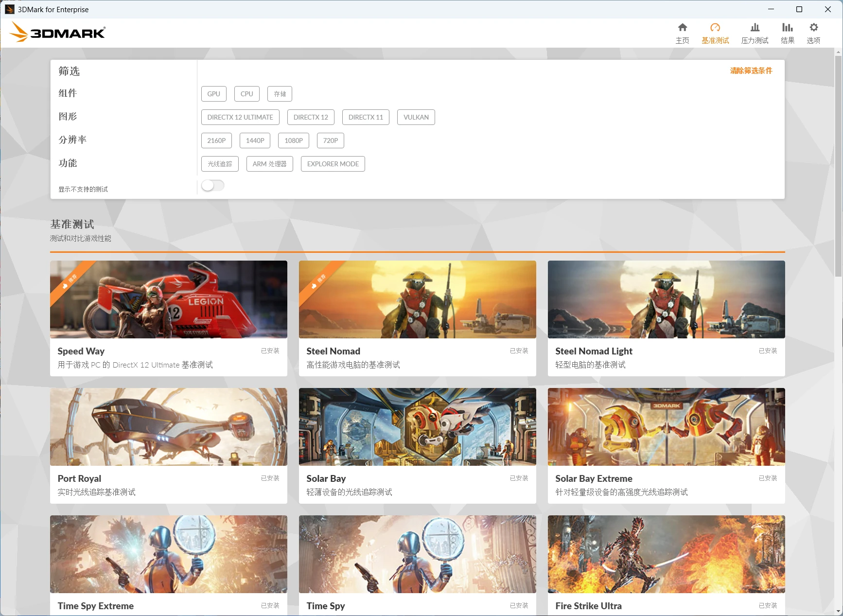Filter by 1080P resolution
This screenshot has height=616, width=843.
tap(294, 141)
